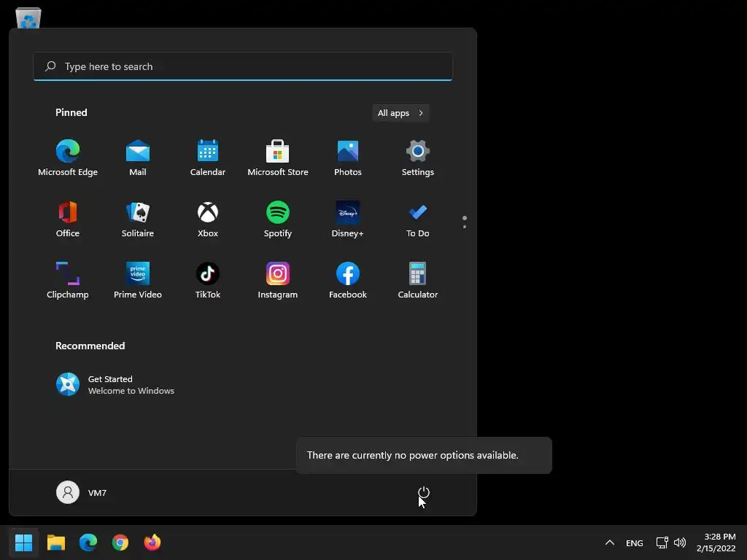Open the volume control in system tray
Viewport: 747px width, 560px height.
[680, 542]
